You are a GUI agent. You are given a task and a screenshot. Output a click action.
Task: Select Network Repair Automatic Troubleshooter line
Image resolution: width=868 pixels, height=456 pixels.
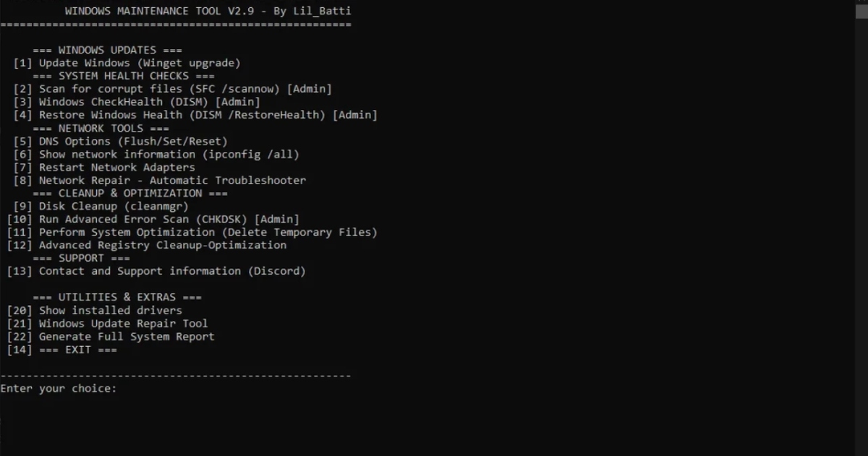tap(160, 180)
